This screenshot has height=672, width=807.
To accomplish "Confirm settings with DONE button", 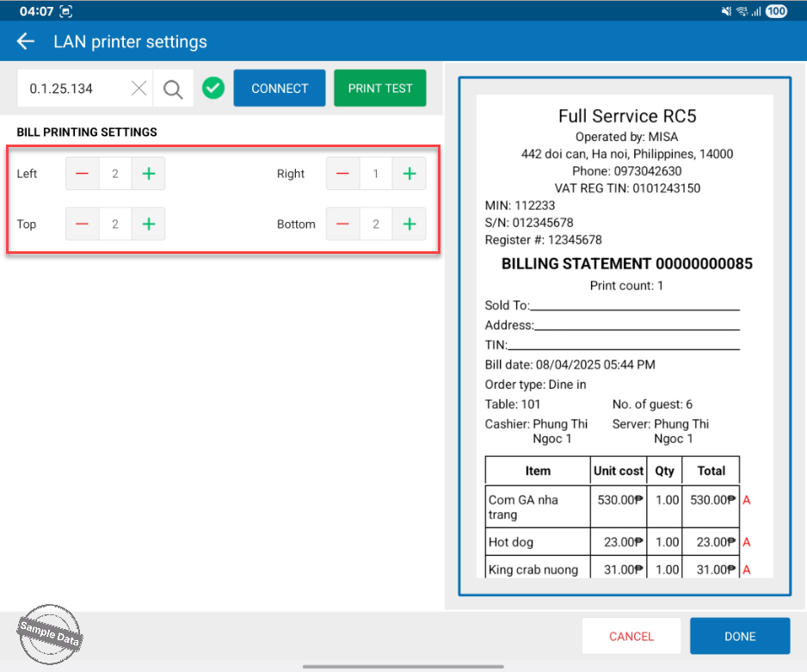I will (x=739, y=637).
